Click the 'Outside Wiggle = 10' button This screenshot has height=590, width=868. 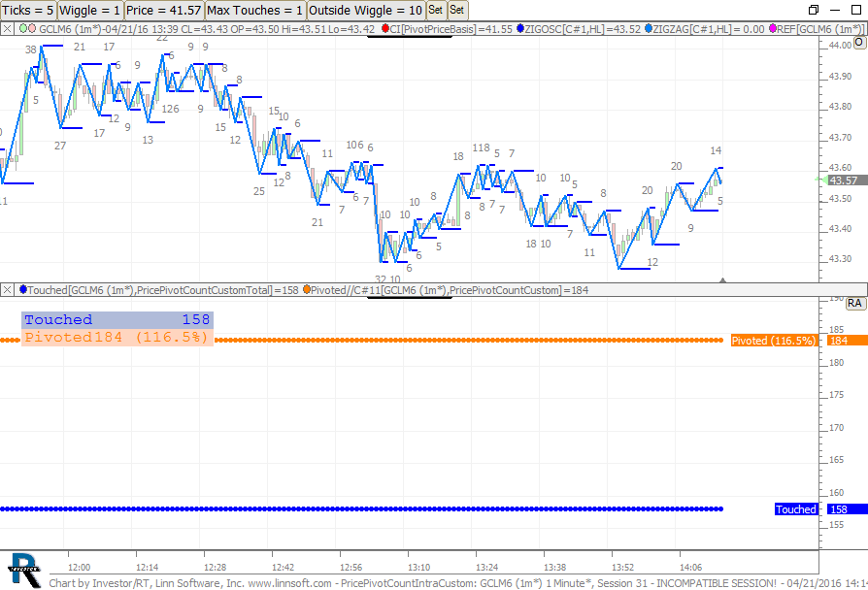click(x=366, y=10)
